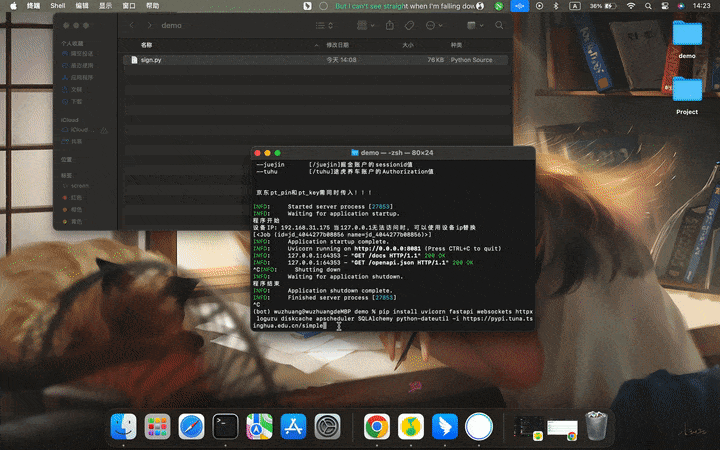This screenshot has height=450, width=720.
Task: Click the green round menu bar icon
Action: pyautogui.click(x=499, y=6)
